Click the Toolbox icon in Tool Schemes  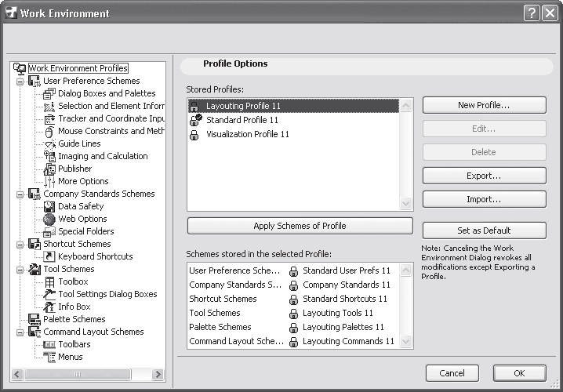[49, 281]
